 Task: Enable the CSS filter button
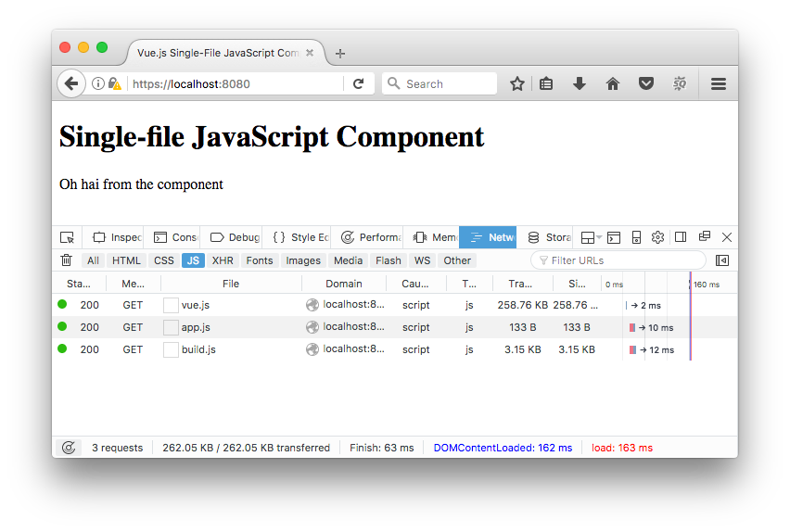164,260
